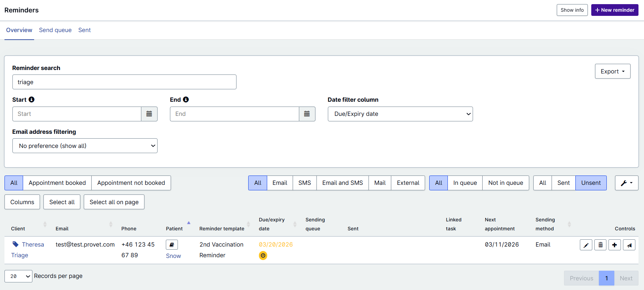Sort by Sending method column arrows
Viewport: 644px width, 290px height.
569,224
